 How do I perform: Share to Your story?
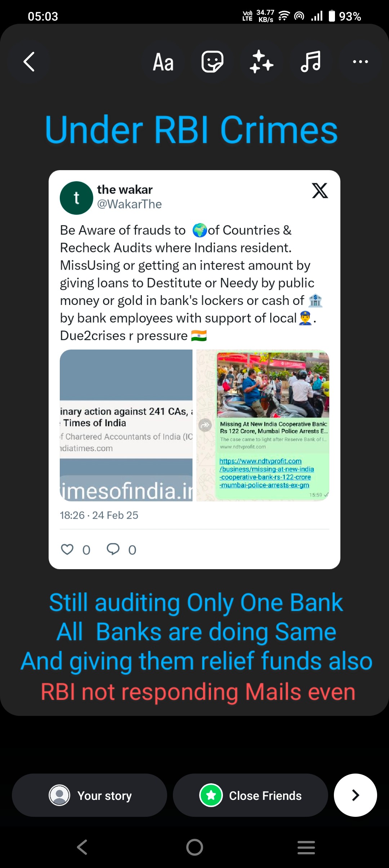point(89,795)
